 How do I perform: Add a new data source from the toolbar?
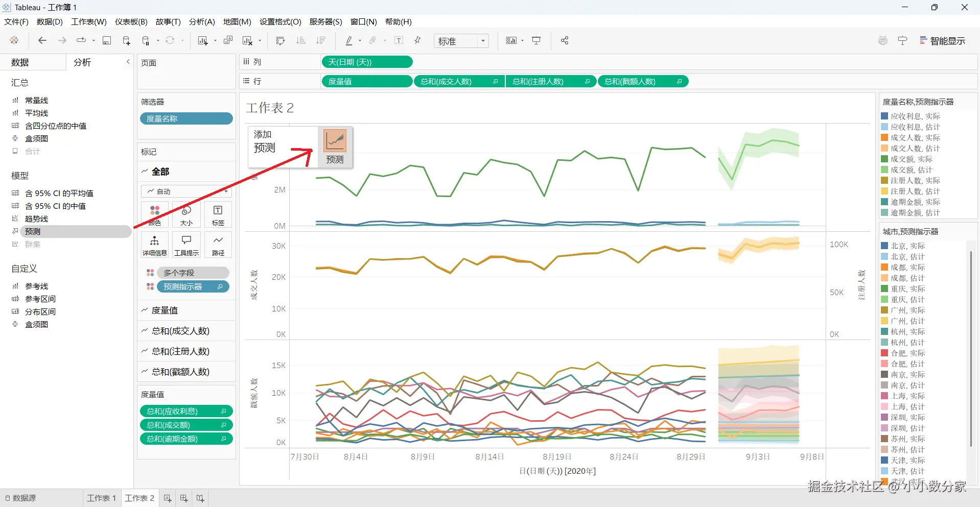click(126, 41)
